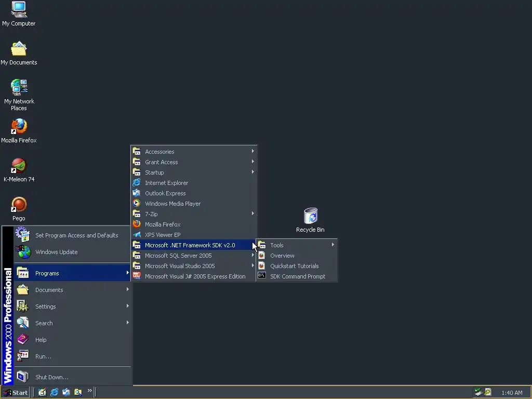
Task: Click the Quickstart Tutorials label
Action: 294,266
